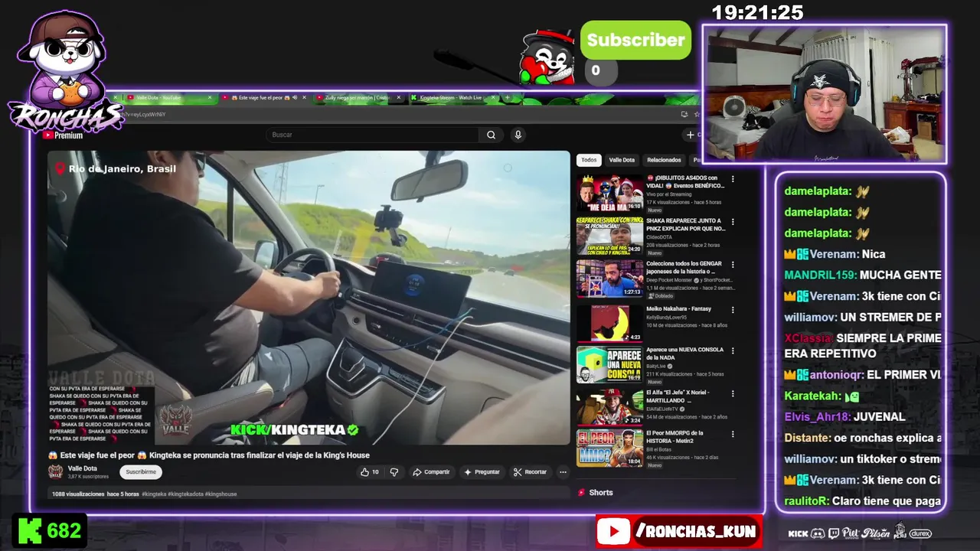The height and width of the screenshot is (551, 980).
Task: Open options menu for GENGAR japoneses video
Action: 733,265
